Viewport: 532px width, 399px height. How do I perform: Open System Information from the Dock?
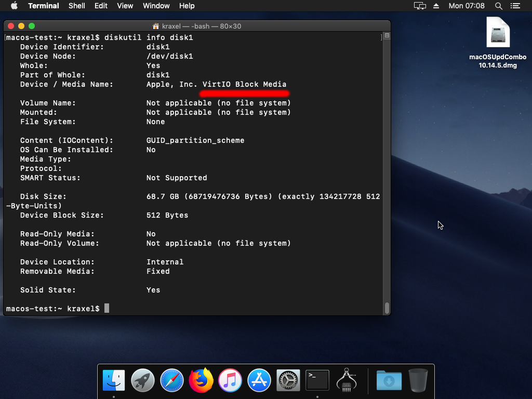pos(347,380)
